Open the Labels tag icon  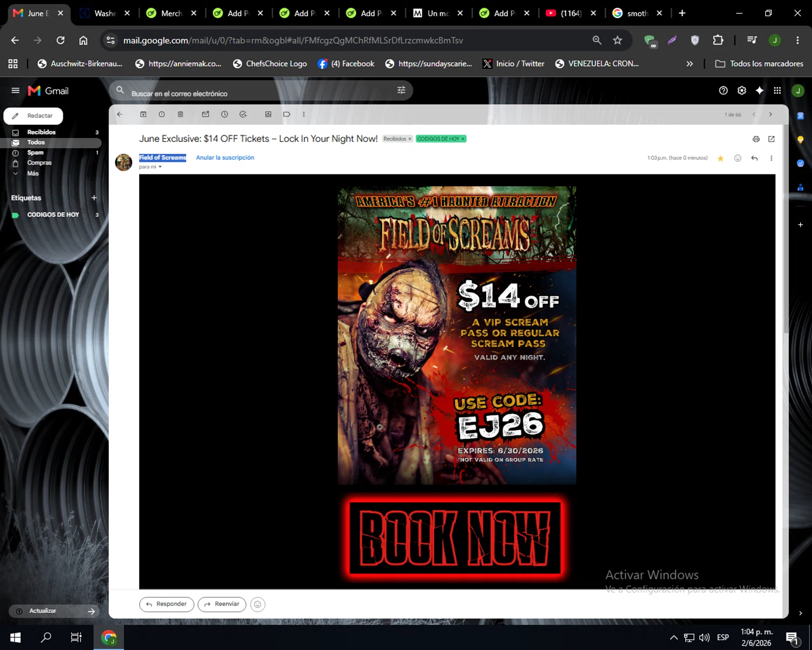[287, 114]
